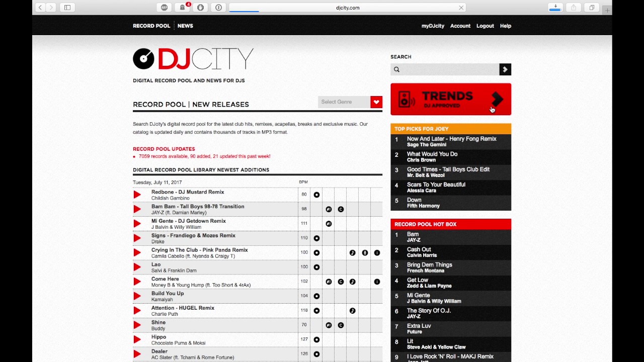The width and height of the screenshot is (644, 362).
Task: Submit search with the arrow button
Action: click(505, 69)
